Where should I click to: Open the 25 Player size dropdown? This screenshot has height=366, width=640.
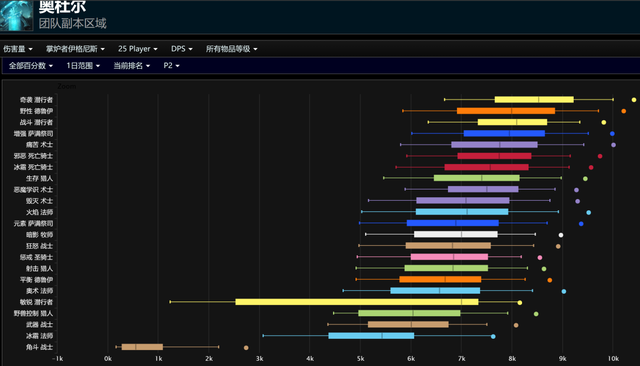(x=138, y=49)
